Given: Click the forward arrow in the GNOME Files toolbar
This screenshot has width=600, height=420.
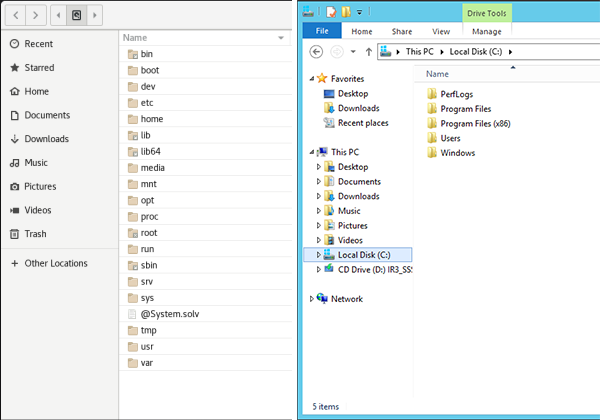Looking at the screenshot, I should (36, 16).
